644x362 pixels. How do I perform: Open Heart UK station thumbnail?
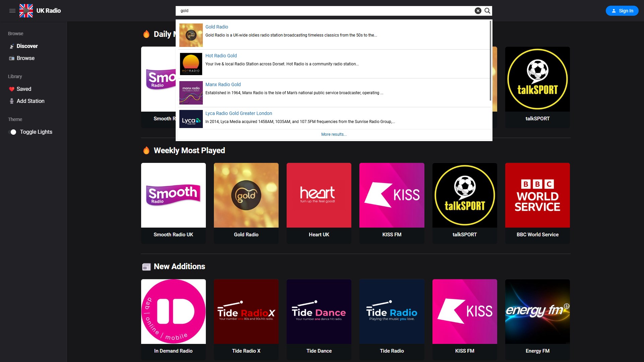coord(319,195)
